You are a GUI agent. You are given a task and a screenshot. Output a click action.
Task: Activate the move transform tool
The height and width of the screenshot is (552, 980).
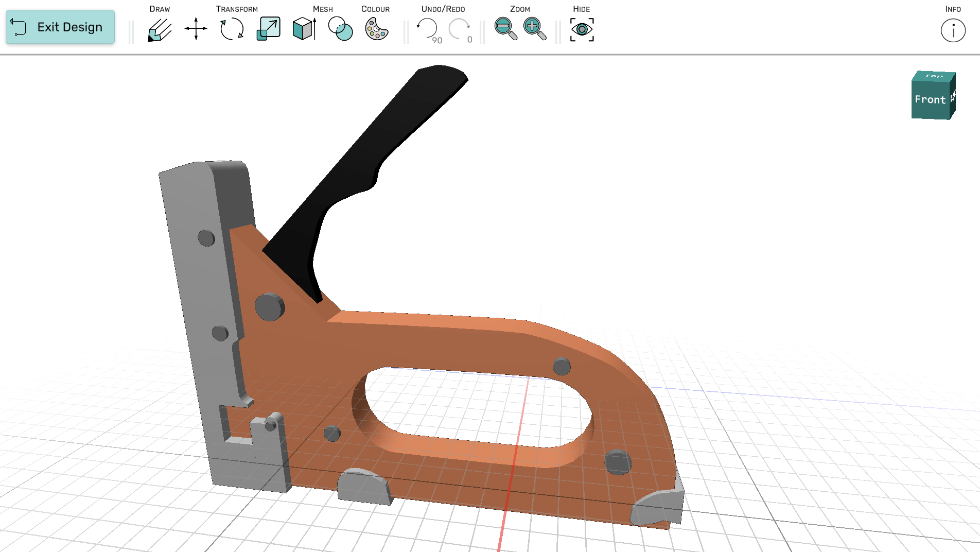point(196,29)
